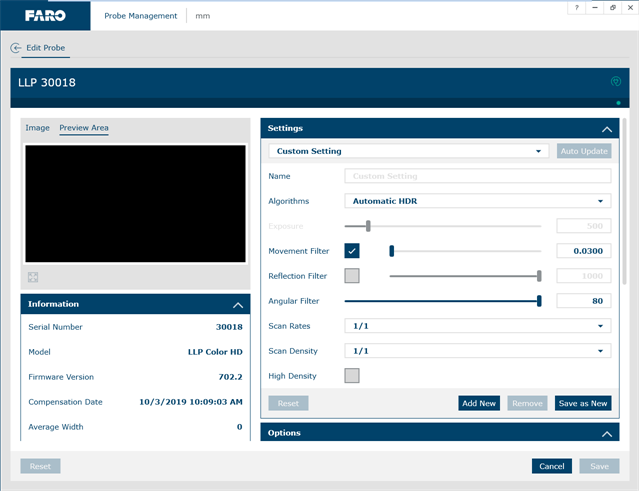Screen dimensions: 639x491
Task: Click the Add New button
Action: (479, 403)
